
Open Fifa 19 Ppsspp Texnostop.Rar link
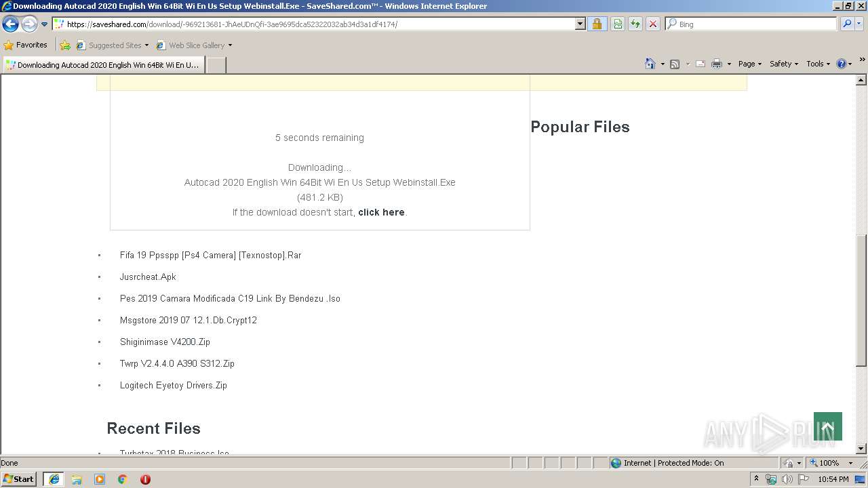coord(210,256)
